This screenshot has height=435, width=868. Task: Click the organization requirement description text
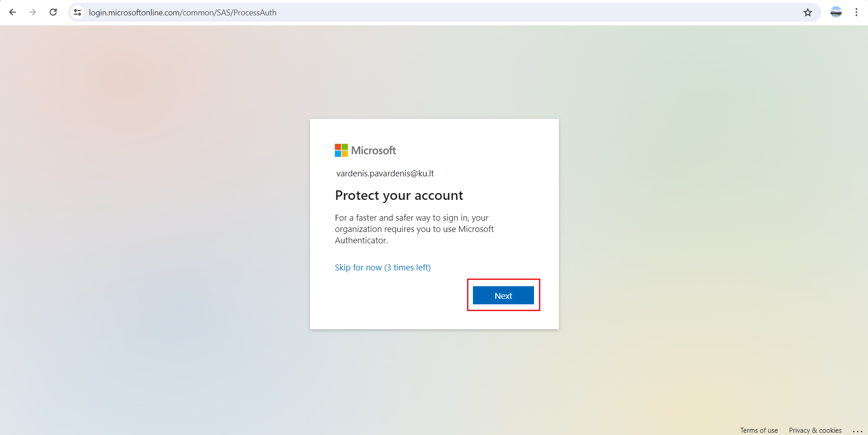[413, 229]
